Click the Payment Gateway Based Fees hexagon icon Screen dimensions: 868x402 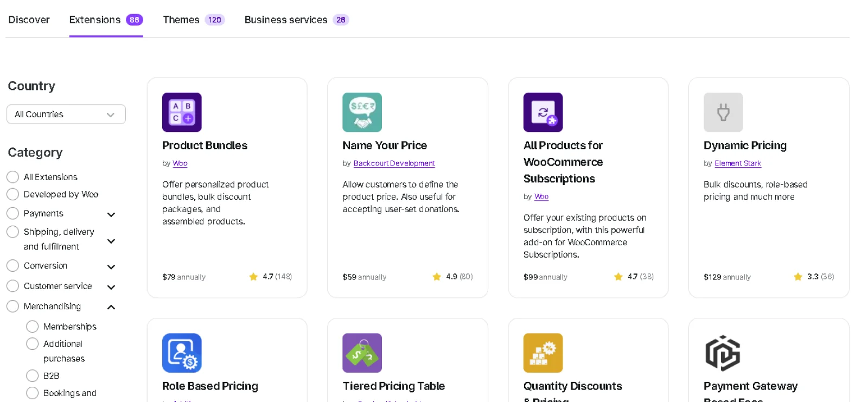[723, 353]
